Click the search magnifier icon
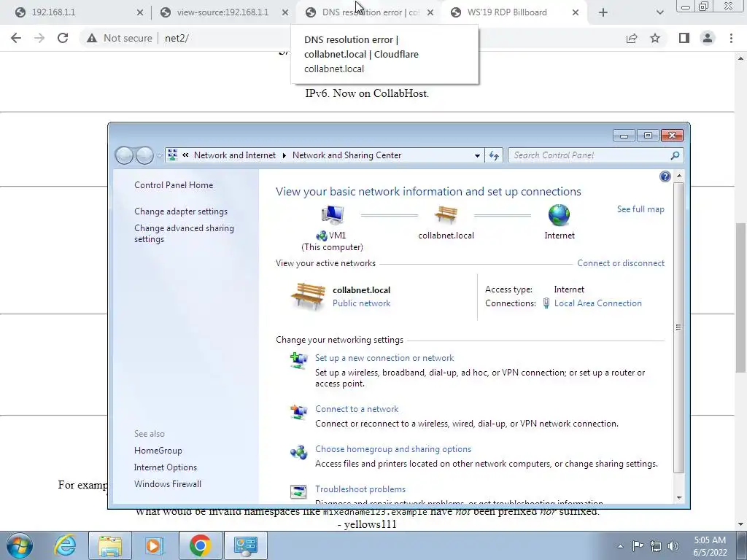 coord(675,155)
